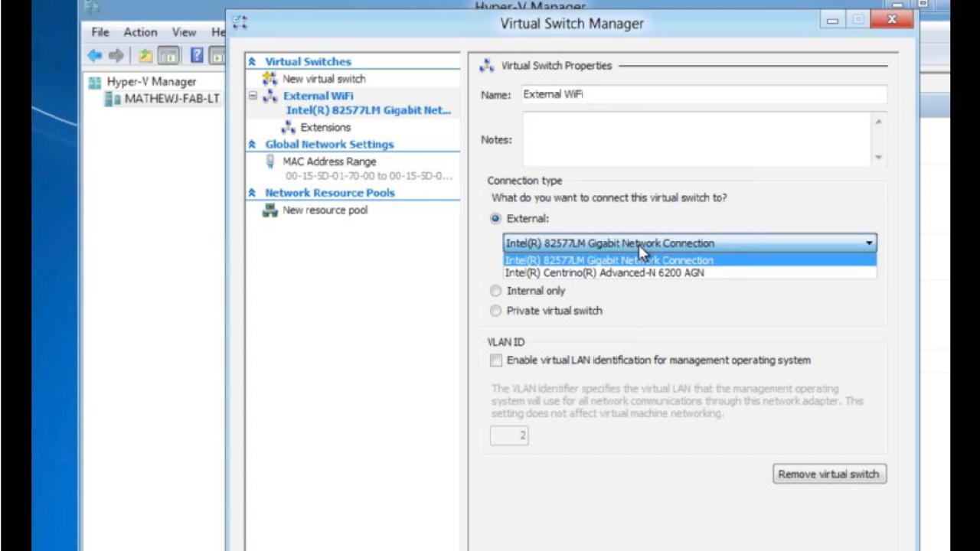Collapse the External WiFi tree node
Image resolution: width=980 pixels, height=551 pixels.
(x=253, y=96)
